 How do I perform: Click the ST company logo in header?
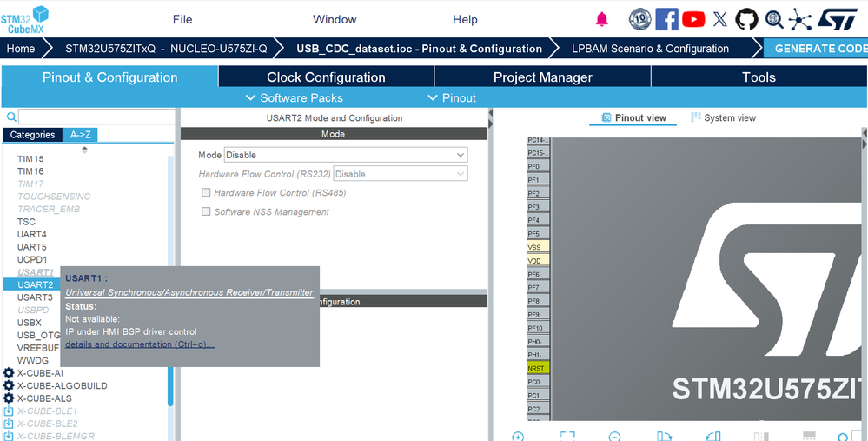838,19
